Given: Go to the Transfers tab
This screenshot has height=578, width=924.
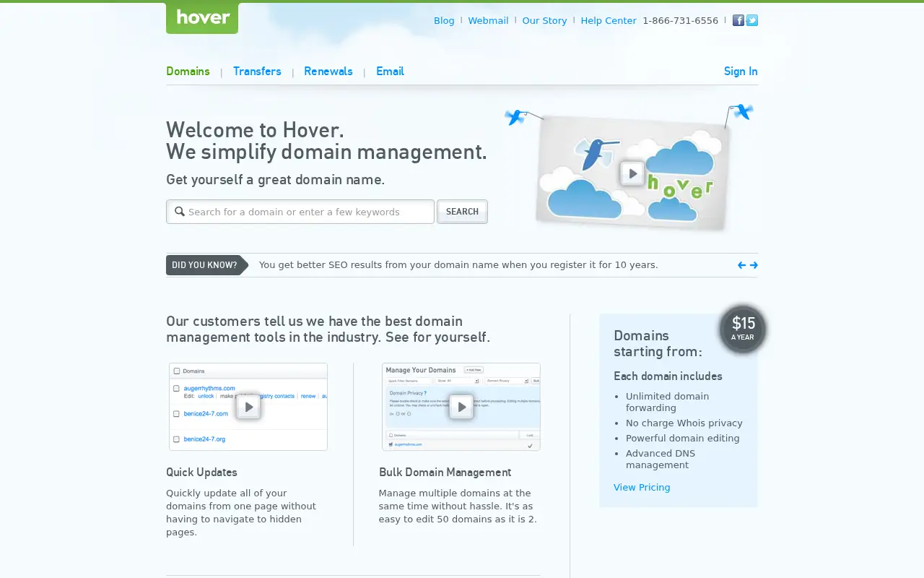Looking at the screenshot, I should click(257, 72).
